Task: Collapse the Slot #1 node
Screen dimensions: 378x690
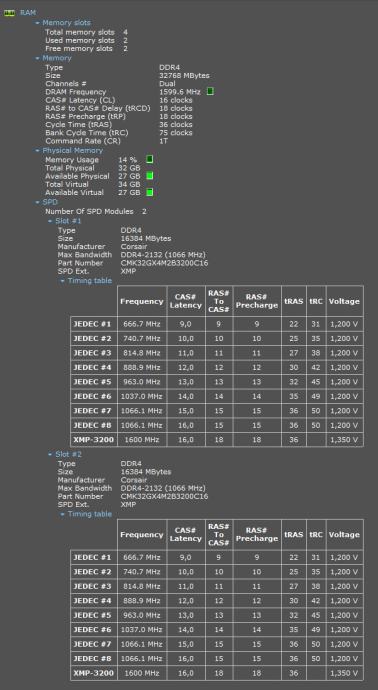Action: click(50, 221)
